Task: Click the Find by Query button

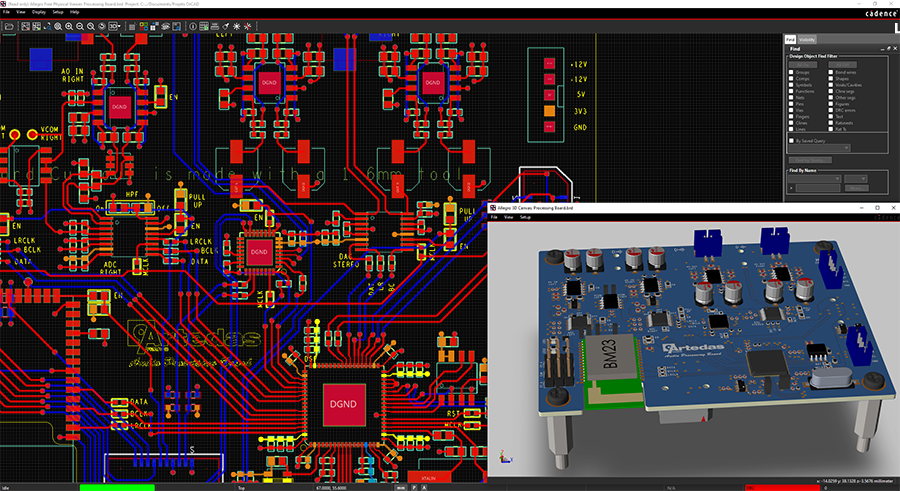Action: coord(810,160)
